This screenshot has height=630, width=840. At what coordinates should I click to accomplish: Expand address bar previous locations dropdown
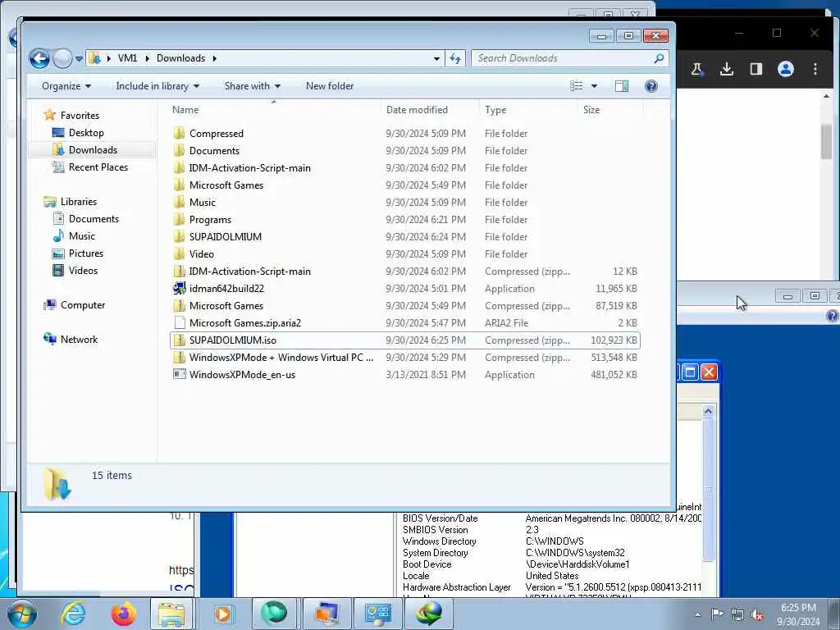pyautogui.click(x=436, y=58)
